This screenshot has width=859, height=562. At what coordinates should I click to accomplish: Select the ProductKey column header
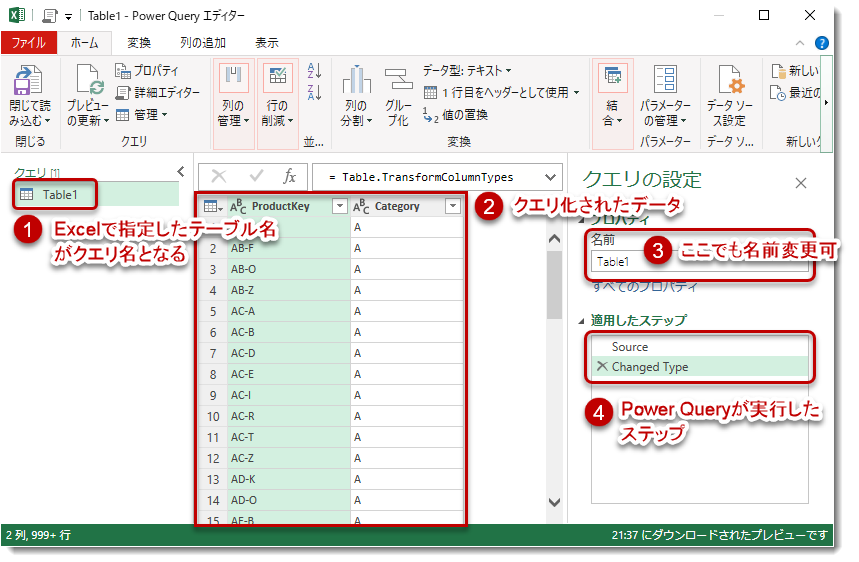pyautogui.click(x=281, y=207)
